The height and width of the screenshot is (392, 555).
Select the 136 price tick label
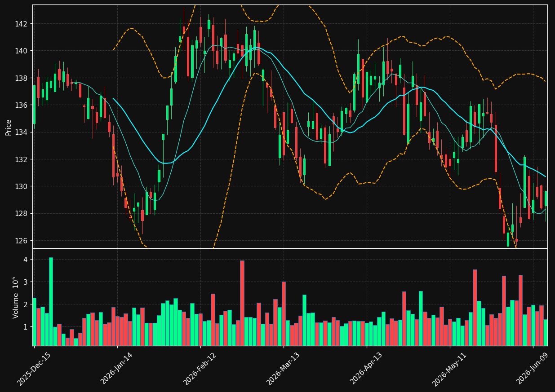(x=21, y=105)
